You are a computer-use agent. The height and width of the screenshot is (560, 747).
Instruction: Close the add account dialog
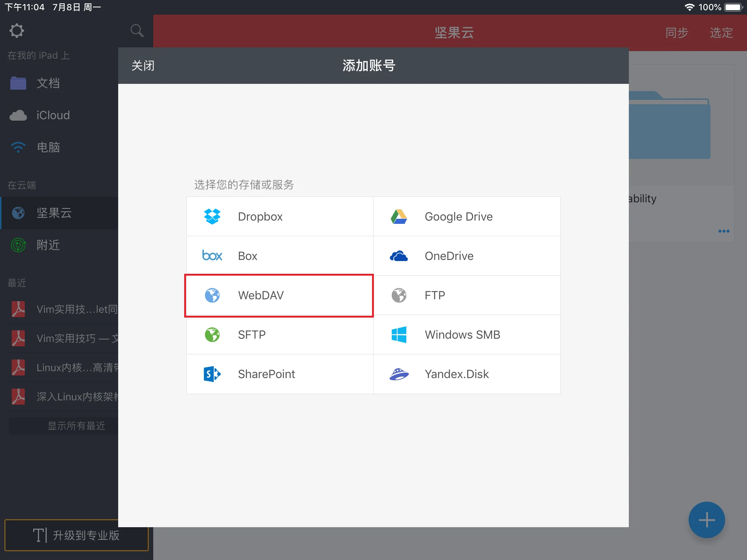point(143,66)
